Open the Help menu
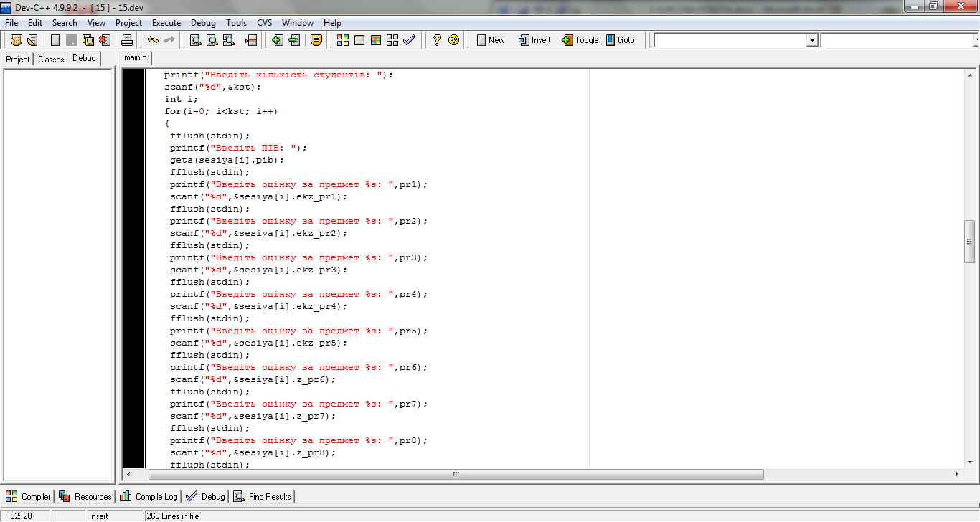Viewport: 980px width, 522px height. tap(332, 23)
